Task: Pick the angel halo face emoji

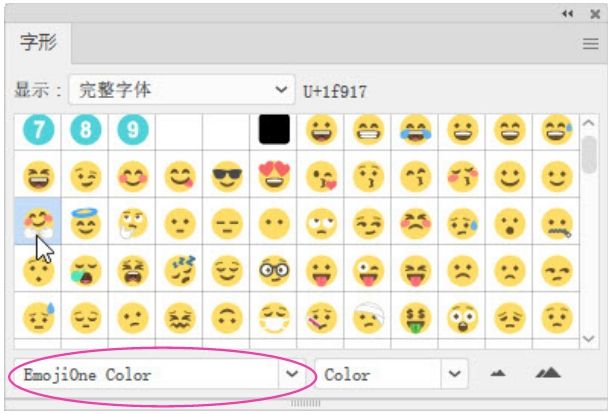Action: point(85,222)
